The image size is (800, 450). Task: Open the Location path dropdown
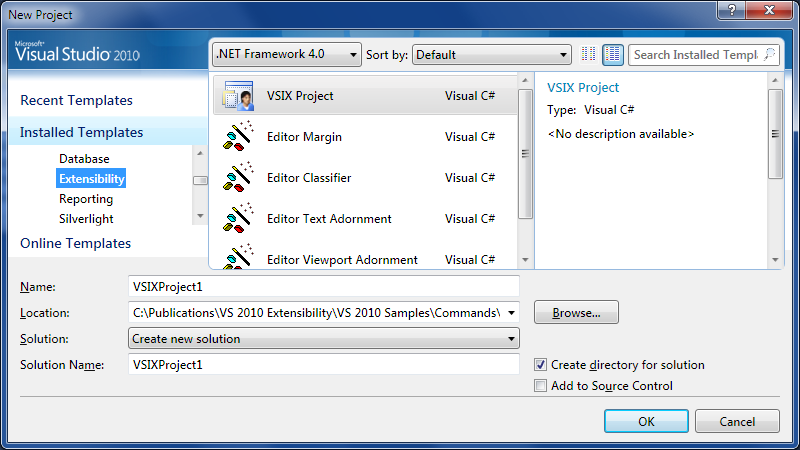coord(511,313)
